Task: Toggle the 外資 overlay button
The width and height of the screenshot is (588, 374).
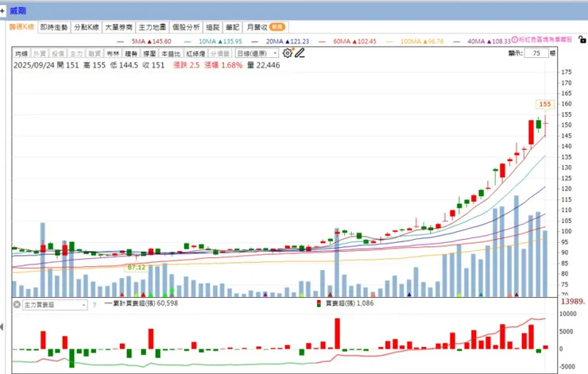Action: click(x=40, y=53)
